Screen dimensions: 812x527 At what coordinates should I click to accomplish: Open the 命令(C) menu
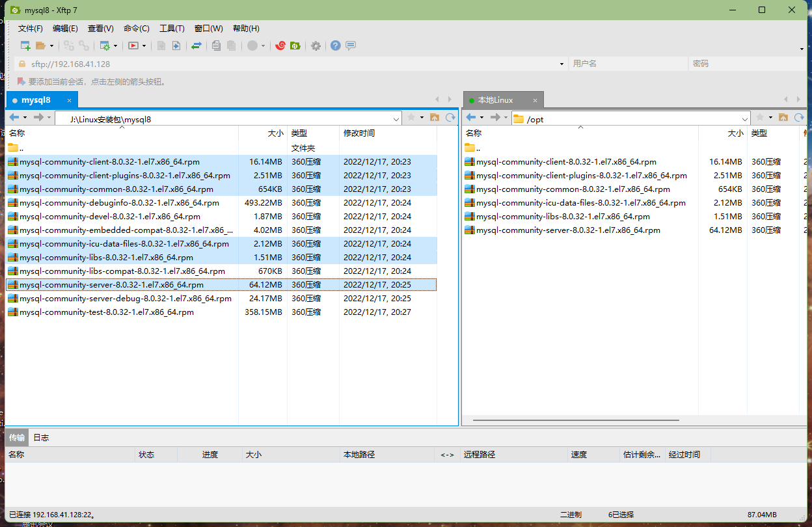(x=137, y=29)
